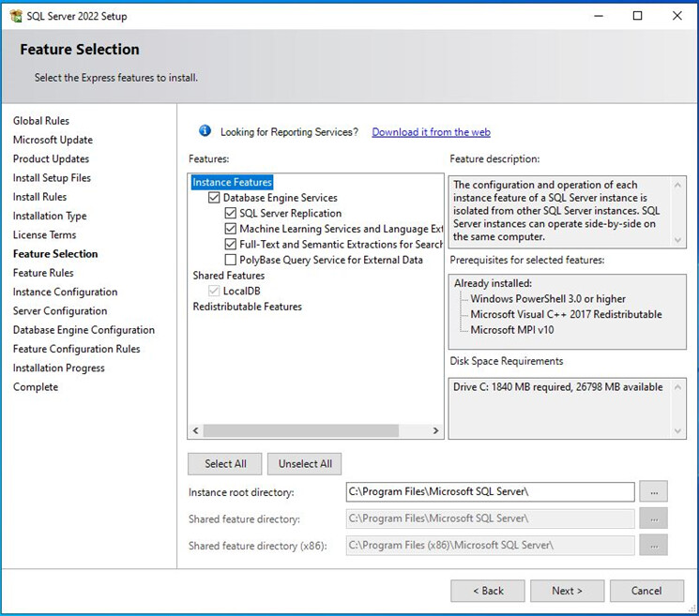Screen dimensions: 699x616
Task: Select the Feature Selection step in sidebar
Action: tap(55, 254)
